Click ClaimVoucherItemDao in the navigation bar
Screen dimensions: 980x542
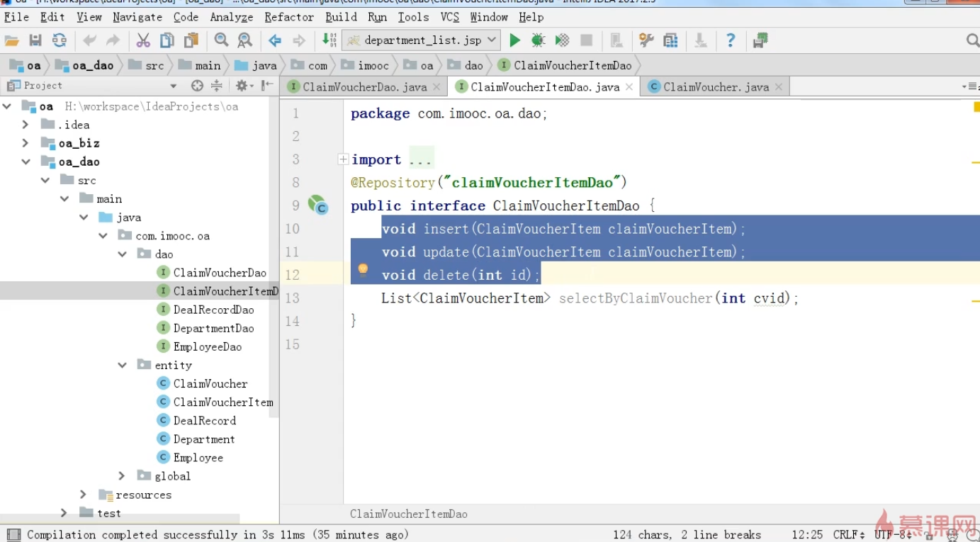tap(565, 65)
